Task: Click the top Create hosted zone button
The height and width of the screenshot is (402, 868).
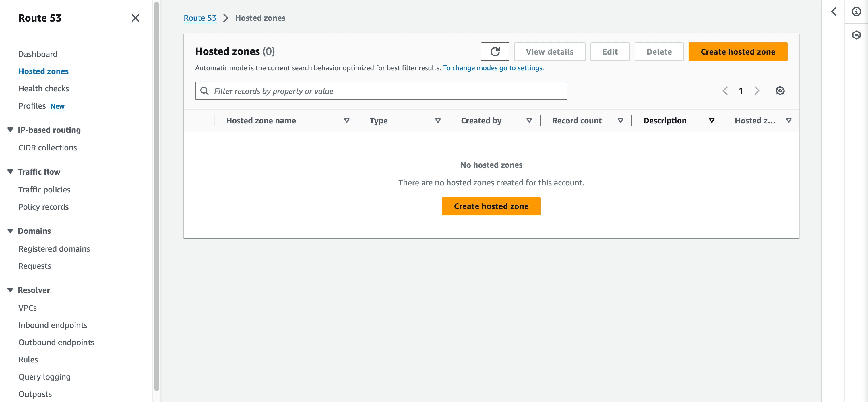Action: coord(738,52)
